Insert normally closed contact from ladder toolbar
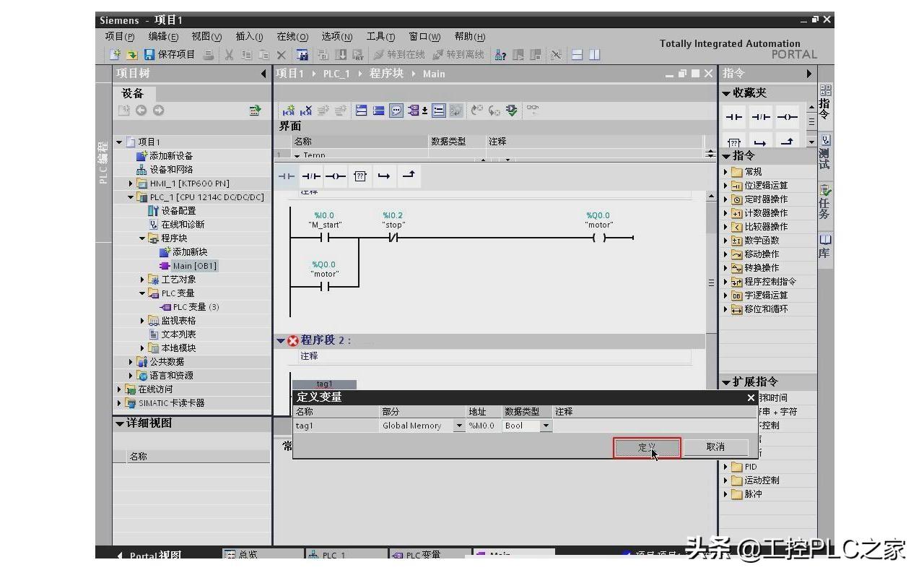Image resolution: width=924 pixels, height=578 pixels. click(x=311, y=176)
